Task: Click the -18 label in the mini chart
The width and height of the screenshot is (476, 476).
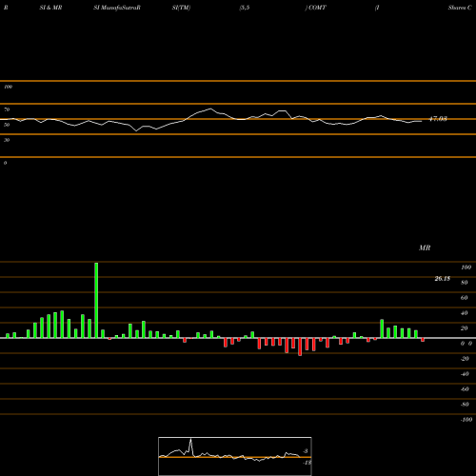Action: (x=307, y=463)
